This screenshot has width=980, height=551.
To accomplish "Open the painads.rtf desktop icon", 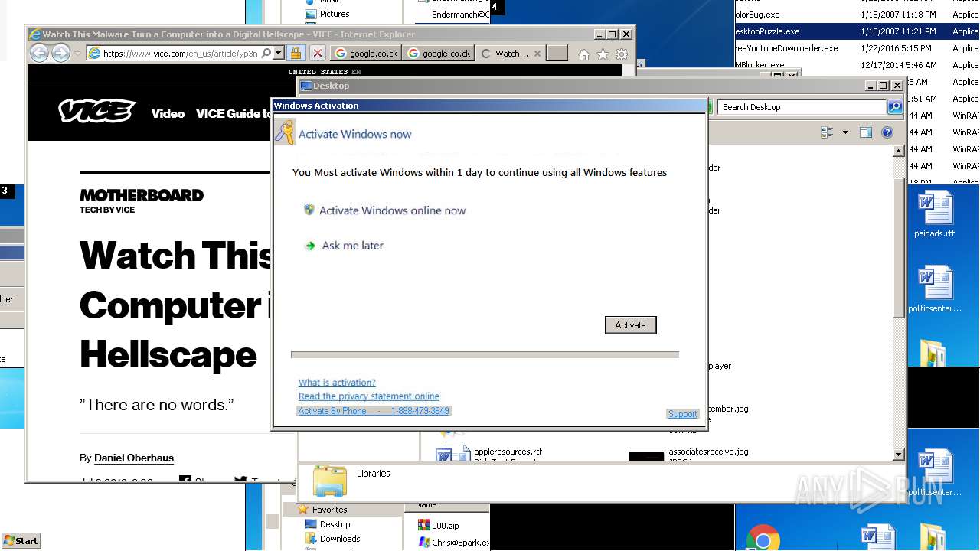I will point(934,215).
